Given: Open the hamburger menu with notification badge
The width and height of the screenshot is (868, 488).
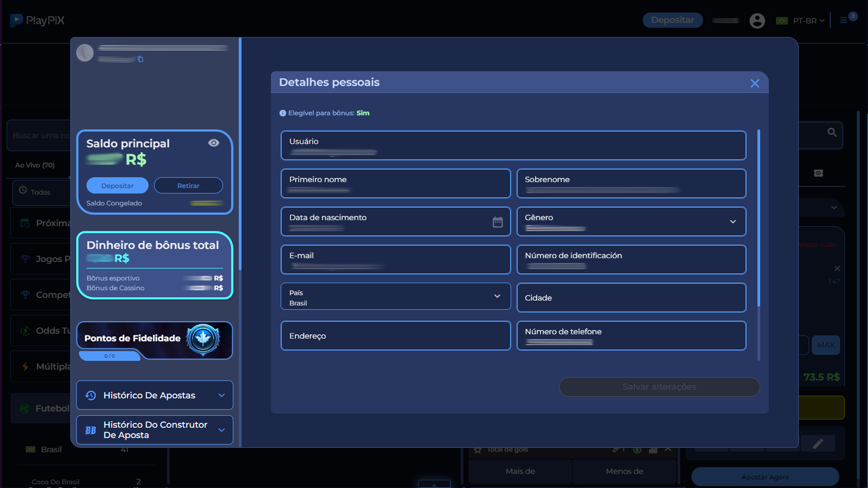Looking at the screenshot, I should 844,20.
